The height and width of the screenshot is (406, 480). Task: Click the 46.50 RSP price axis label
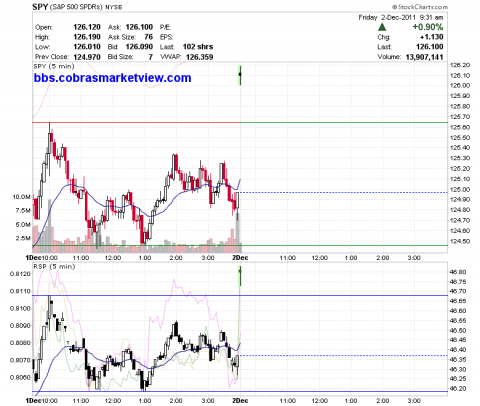click(x=458, y=331)
